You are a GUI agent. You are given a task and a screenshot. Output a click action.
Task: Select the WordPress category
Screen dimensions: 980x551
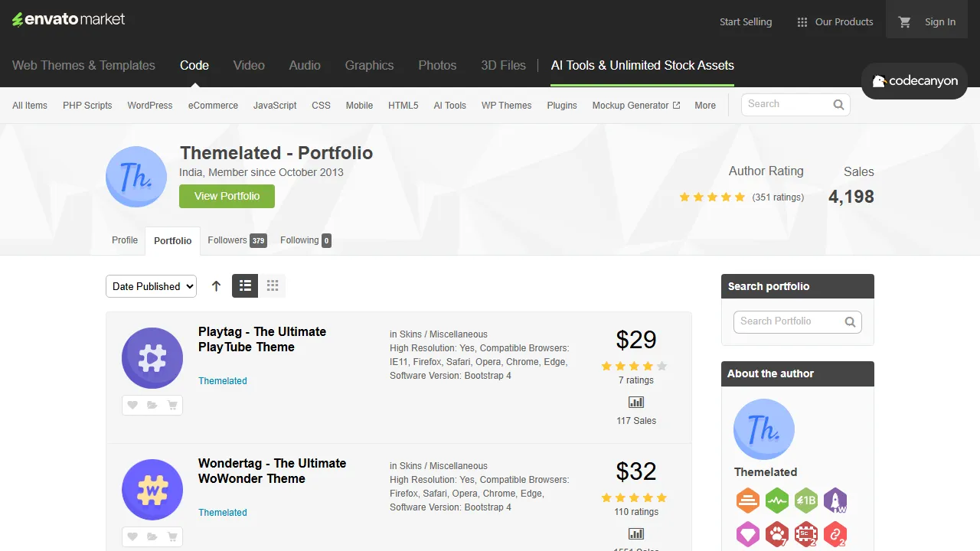pos(149,105)
